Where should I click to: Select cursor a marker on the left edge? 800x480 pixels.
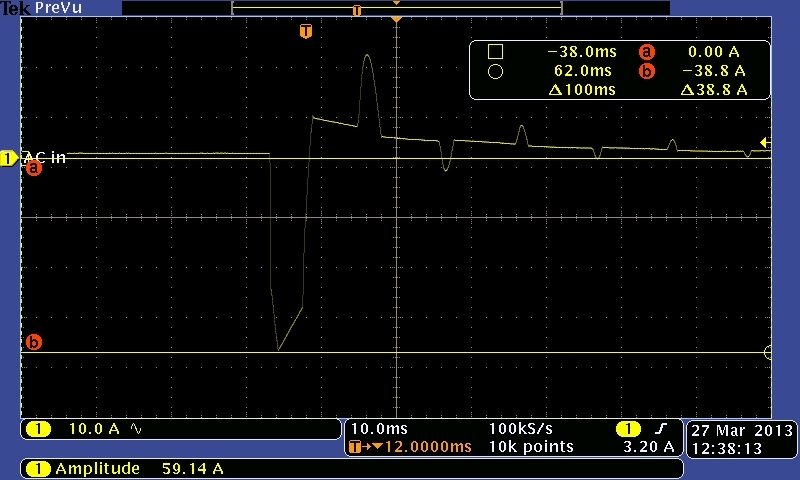click(x=33, y=169)
